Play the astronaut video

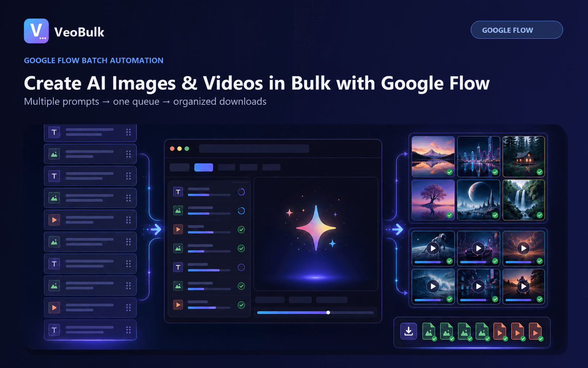point(433,248)
